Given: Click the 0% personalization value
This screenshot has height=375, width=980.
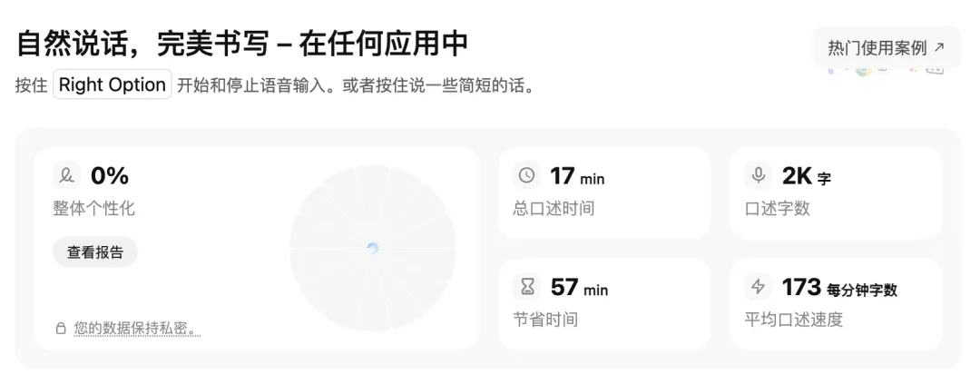Looking at the screenshot, I should click(110, 175).
